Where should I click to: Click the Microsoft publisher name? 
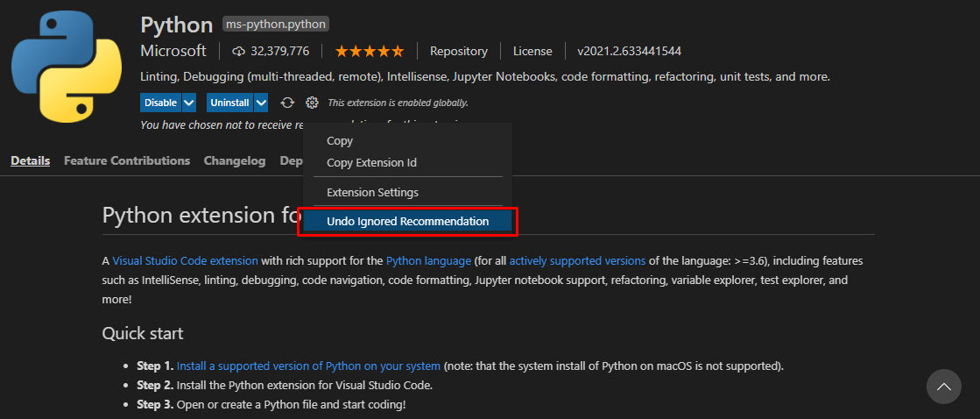point(173,51)
